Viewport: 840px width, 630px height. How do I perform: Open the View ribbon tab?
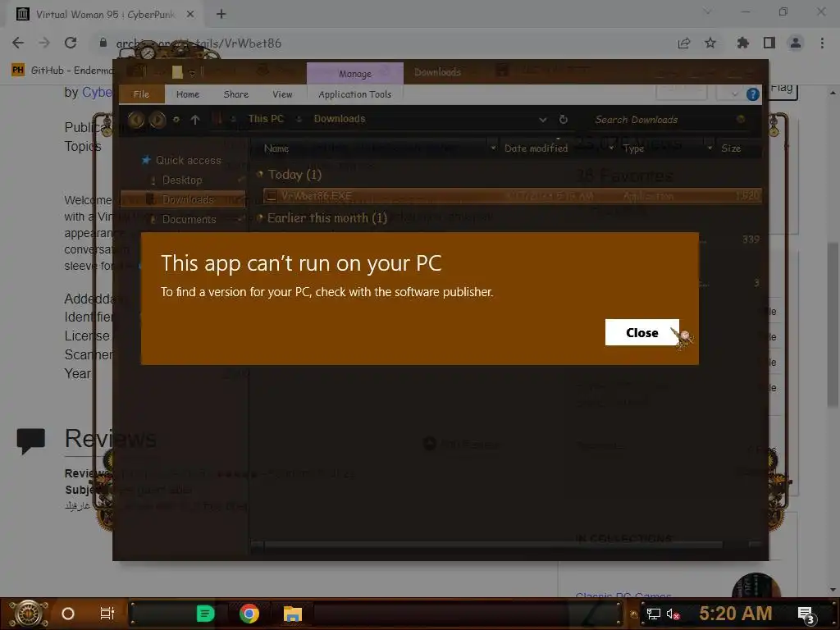pyautogui.click(x=282, y=94)
